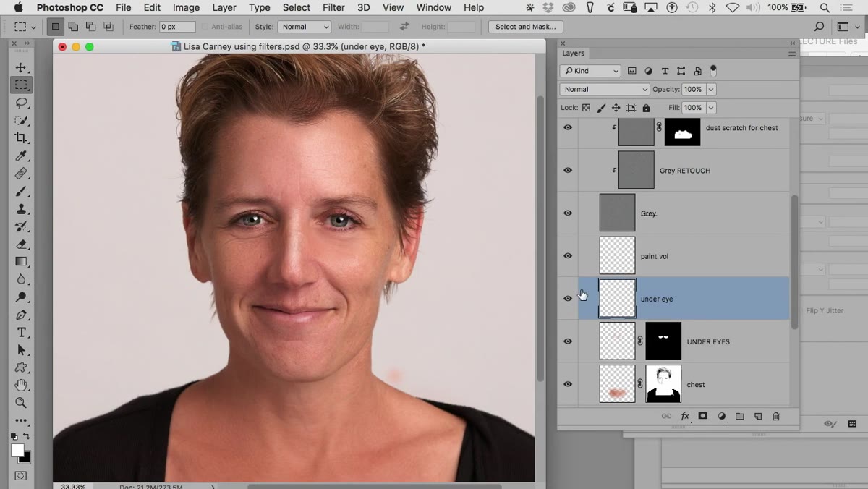Delete layer with trash icon
Viewport: 868px width, 489px height.
[776, 417]
